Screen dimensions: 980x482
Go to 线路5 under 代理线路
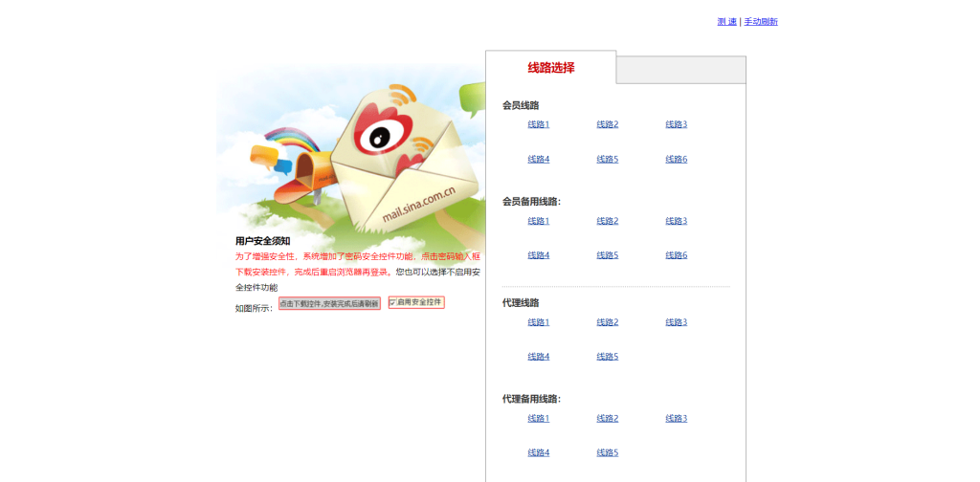607,357
